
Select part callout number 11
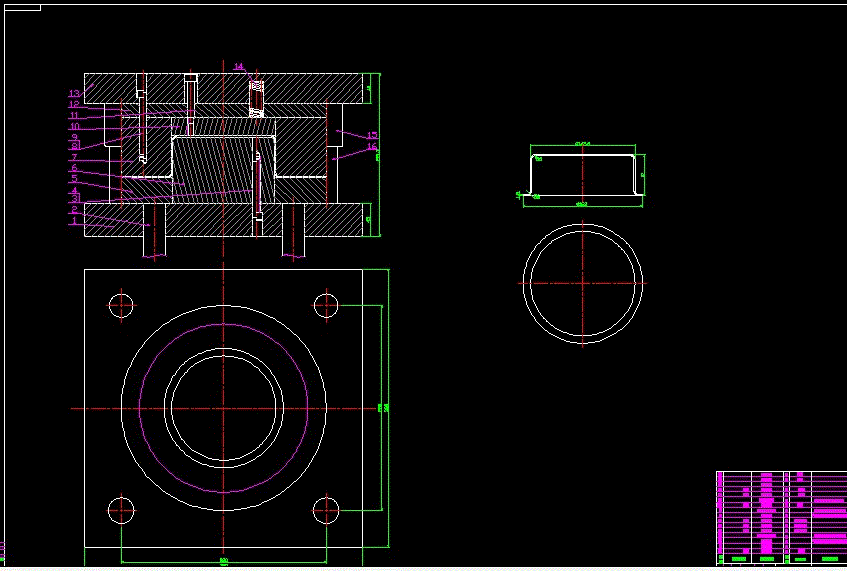pyautogui.click(x=74, y=116)
